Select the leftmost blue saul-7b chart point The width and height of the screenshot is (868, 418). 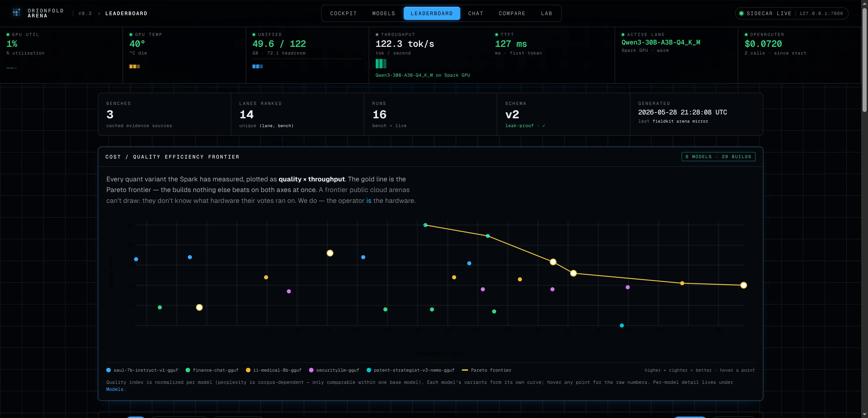[136, 259]
